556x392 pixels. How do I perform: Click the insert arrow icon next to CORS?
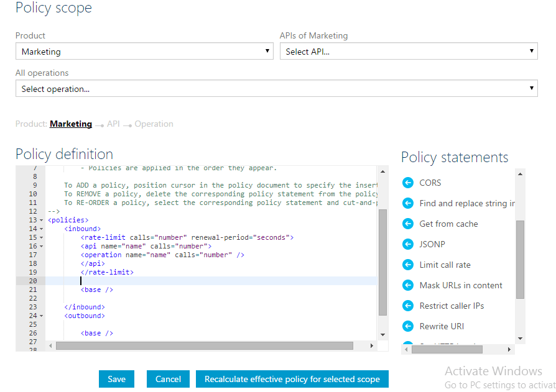tap(408, 183)
